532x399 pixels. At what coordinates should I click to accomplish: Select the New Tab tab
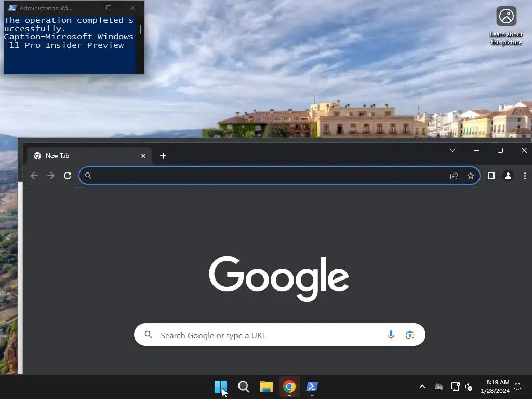pyautogui.click(x=89, y=156)
